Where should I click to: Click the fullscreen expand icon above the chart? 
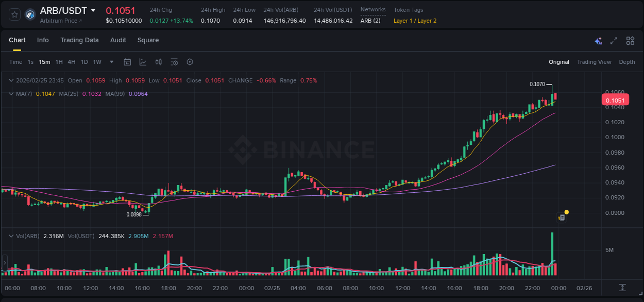[x=613, y=41]
